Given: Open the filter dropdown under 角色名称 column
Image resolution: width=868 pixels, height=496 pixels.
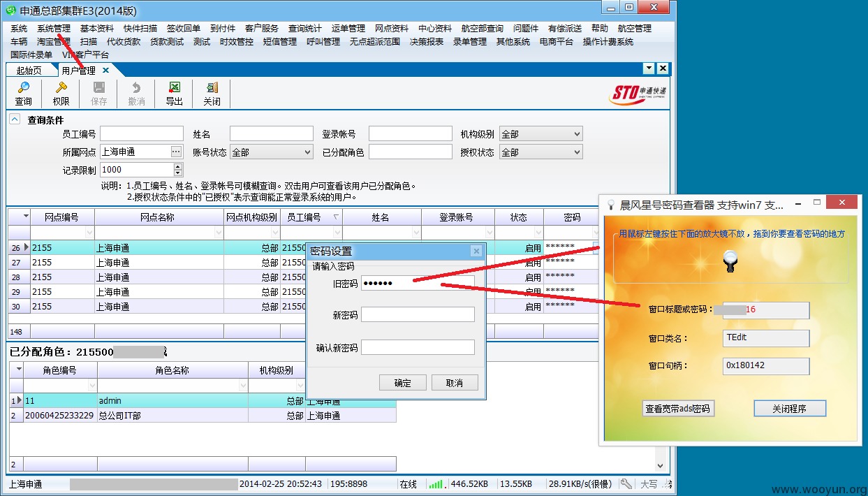Looking at the screenshot, I should tap(242, 385).
